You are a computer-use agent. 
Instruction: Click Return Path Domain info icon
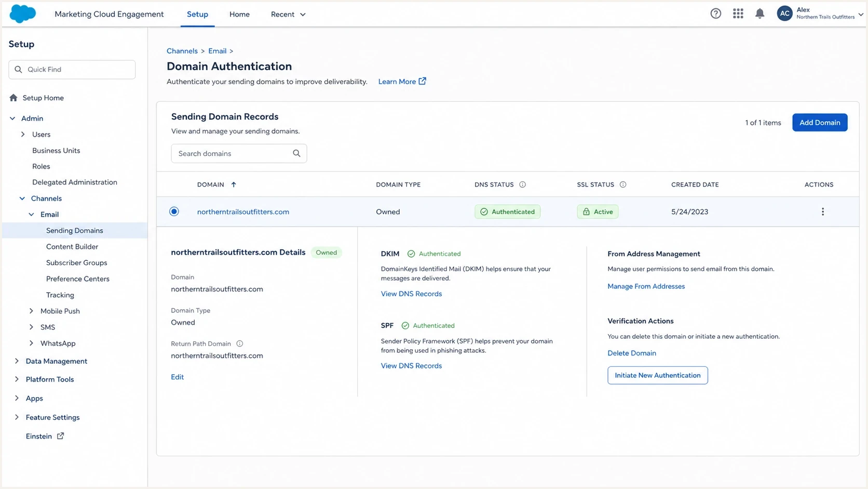239,343
